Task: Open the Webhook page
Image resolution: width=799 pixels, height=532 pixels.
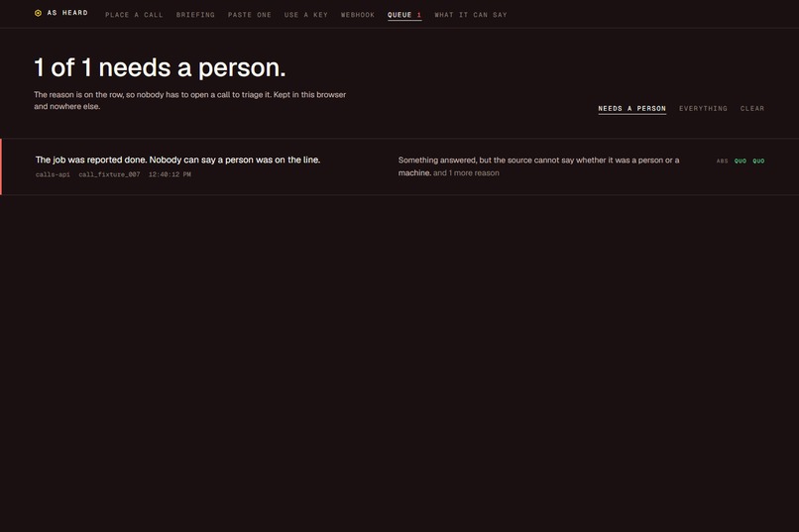Action: (358, 15)
